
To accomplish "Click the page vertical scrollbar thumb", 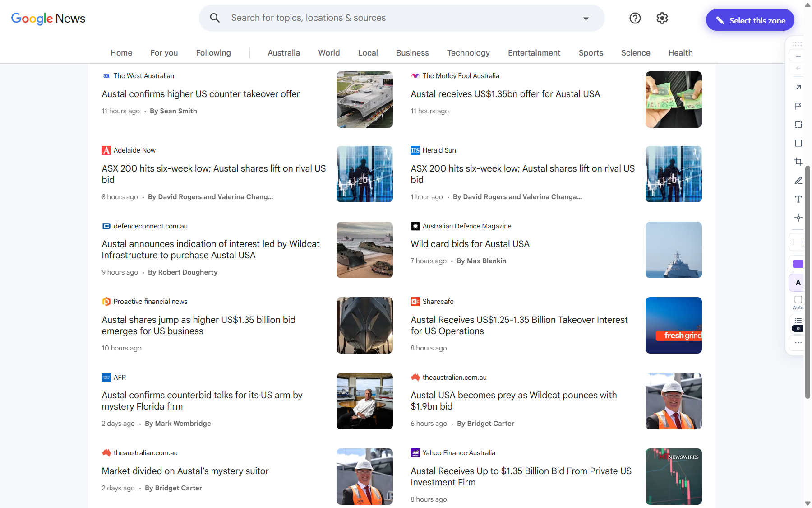I will (807, 282).
